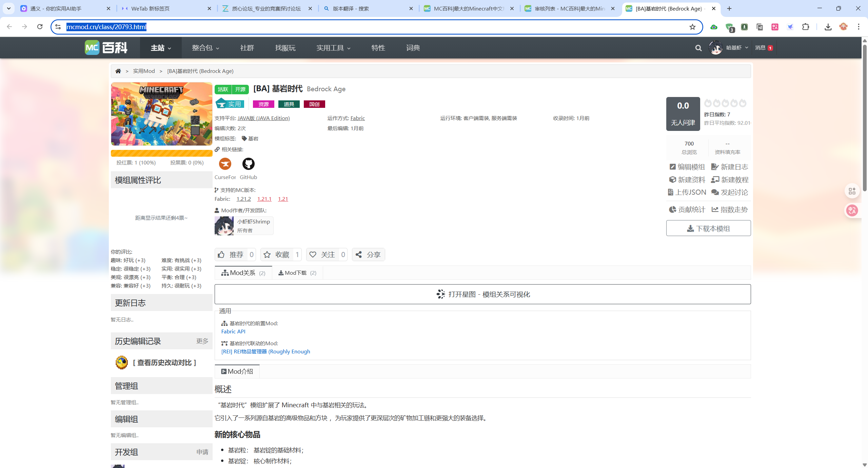Open author 小虾虾Shrimp profile card
Image resolution: width=868 pixels, height=468 pixels.
tap(244, 226)
